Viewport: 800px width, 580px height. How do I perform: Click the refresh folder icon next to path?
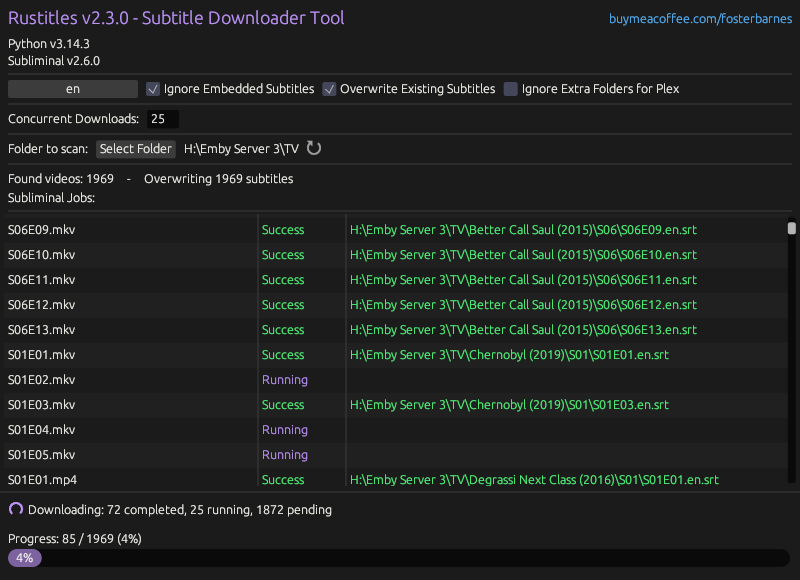click(314, 148)
